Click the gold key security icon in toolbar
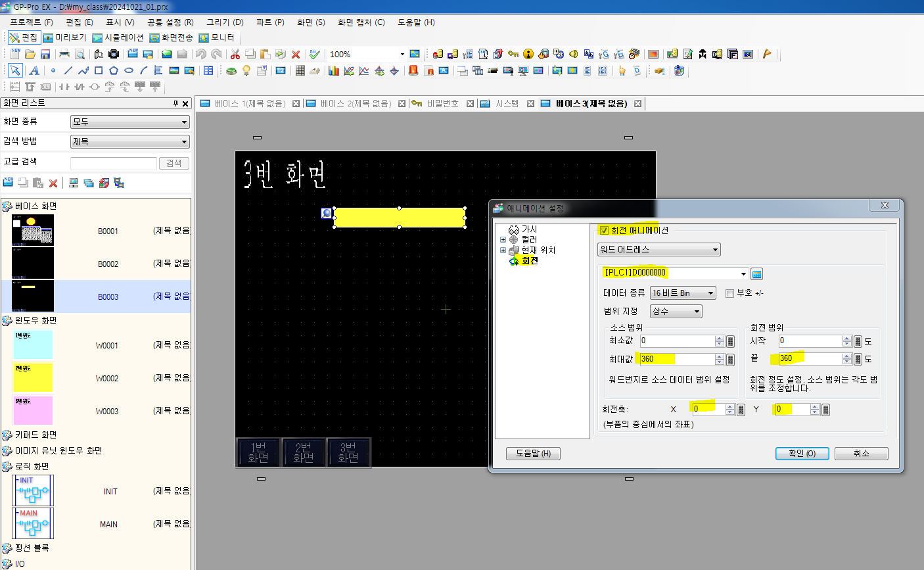The height and width of the screenshot is (570, 924). 513,54
